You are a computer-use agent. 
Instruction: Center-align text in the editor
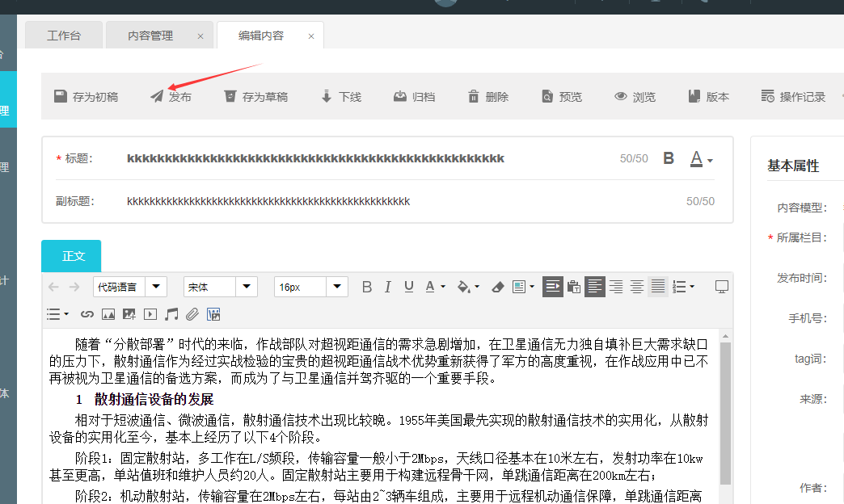click(637, 287)
